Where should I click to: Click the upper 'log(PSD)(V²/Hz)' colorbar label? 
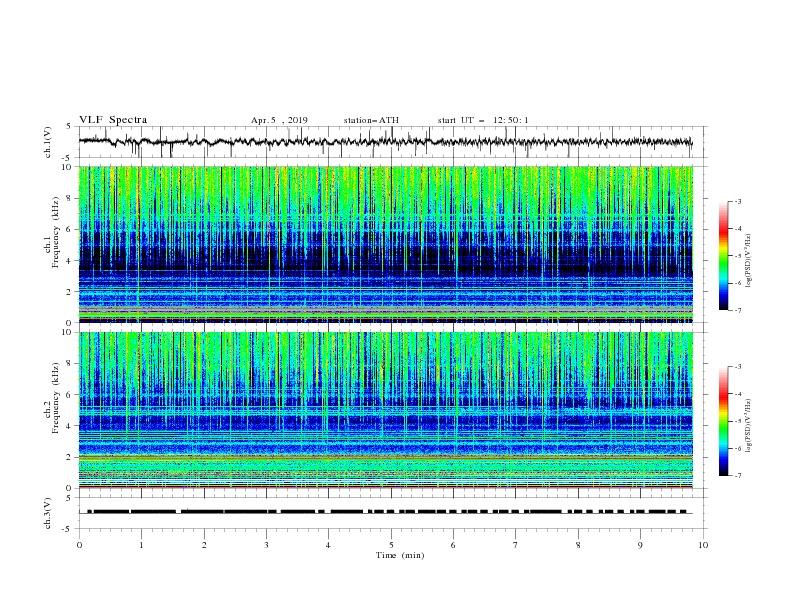coord(749,261)
